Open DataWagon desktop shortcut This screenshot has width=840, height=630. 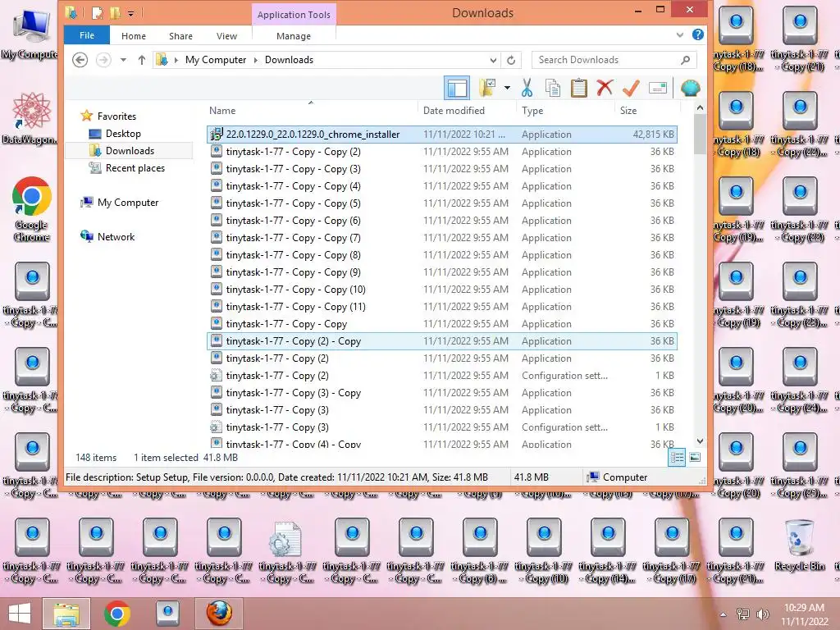[x=31, y=118]
